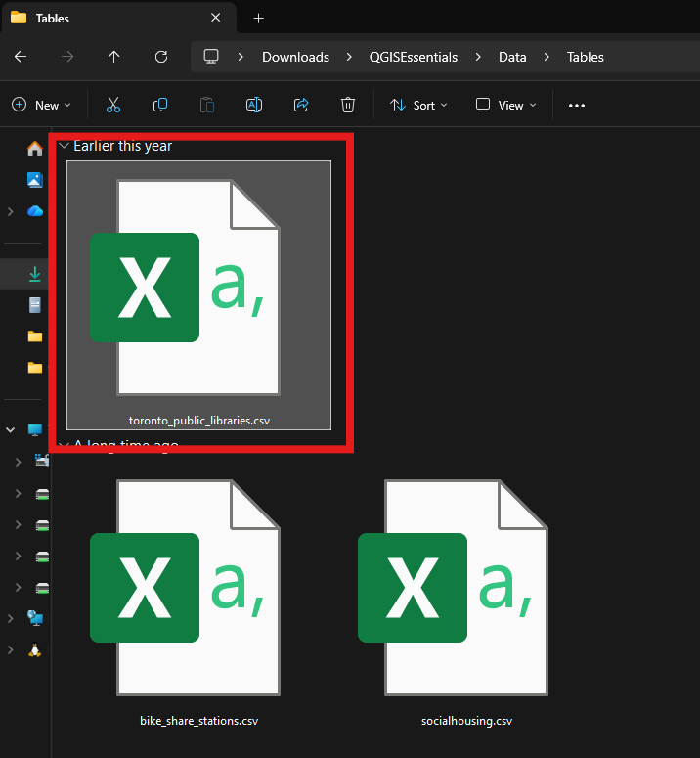Click the Cut scissors icon
This screenshot has width=700, height=758.
(x=113, y=105)
